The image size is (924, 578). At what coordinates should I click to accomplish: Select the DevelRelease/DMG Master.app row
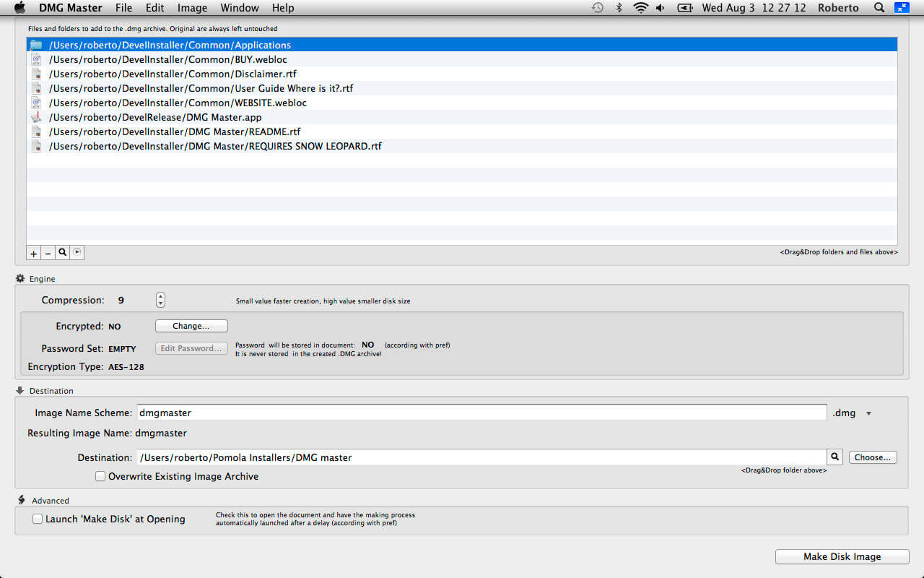[x=462, y=117]
